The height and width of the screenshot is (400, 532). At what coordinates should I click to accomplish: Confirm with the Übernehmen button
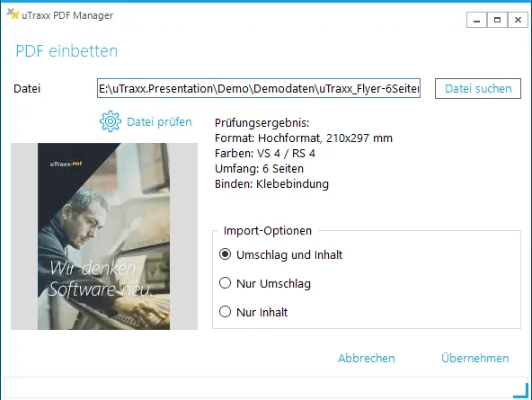pyautogui.click(x=475, y=358)
